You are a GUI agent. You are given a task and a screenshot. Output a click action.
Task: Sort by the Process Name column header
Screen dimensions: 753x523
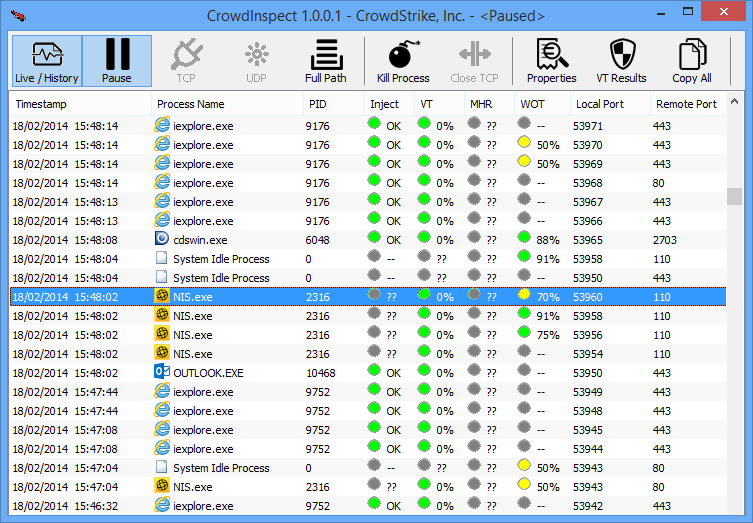coord(227,104)
